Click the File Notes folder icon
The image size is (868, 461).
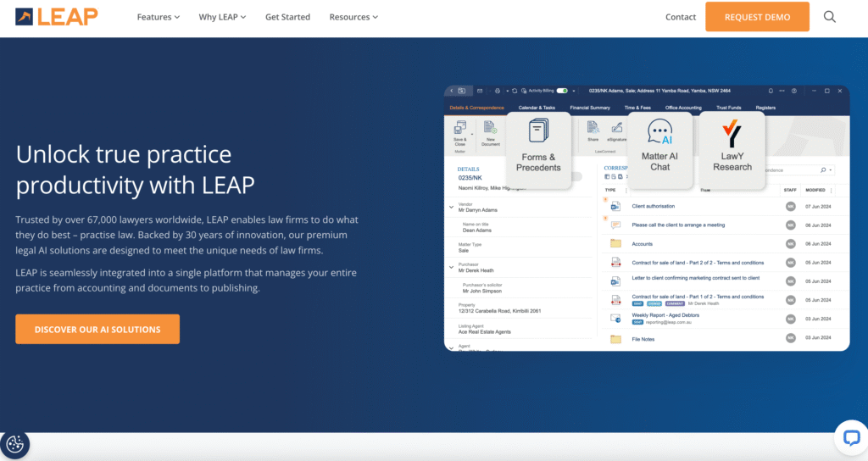615,339
